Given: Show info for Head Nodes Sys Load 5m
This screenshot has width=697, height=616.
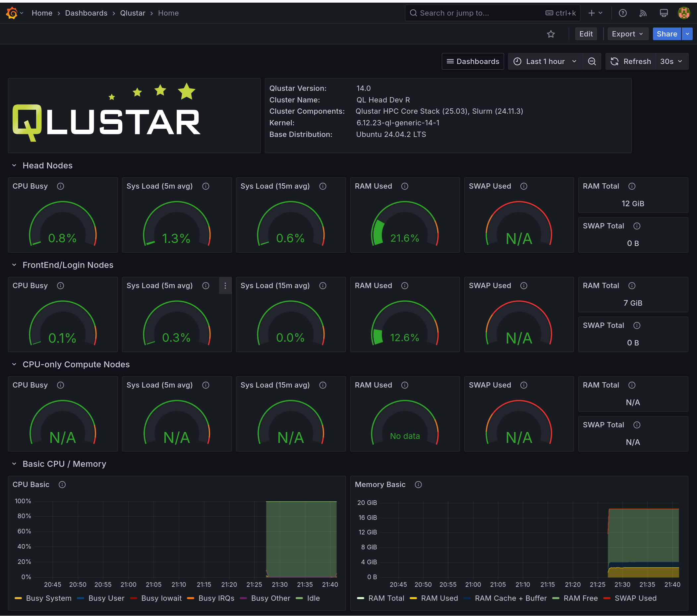Looking at the screenshot, I should 205,186.
